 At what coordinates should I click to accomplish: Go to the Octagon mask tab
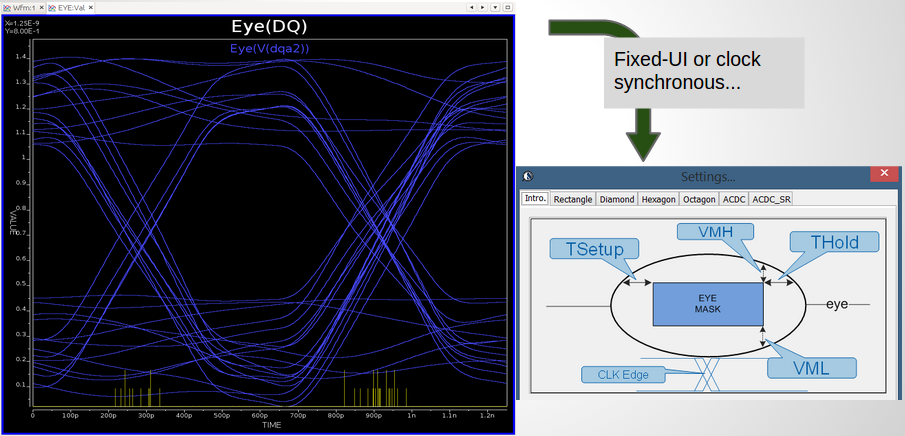(699, 199)
